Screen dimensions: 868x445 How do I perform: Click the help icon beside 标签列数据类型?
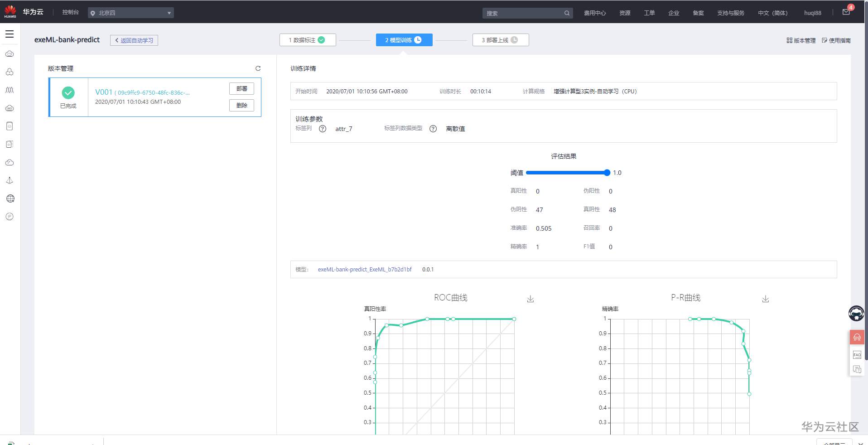click(x=433, y=129)
